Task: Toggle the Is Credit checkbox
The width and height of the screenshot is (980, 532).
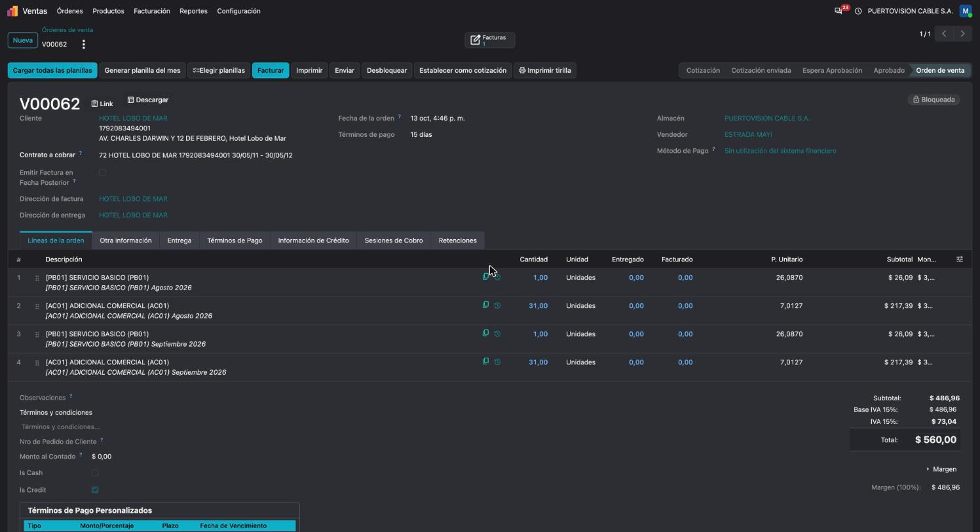Action: tap(95, 490)
